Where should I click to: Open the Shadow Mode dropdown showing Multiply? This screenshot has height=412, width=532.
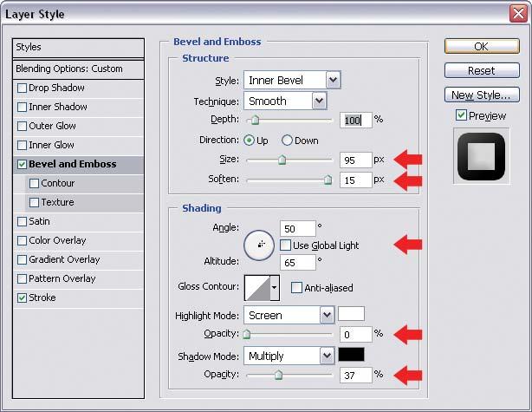[289, 356]
